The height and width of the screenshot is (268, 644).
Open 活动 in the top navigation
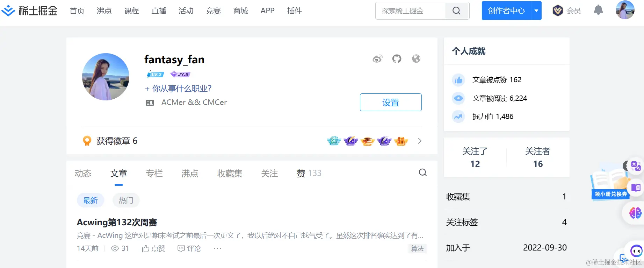pyautogui.click(x=186, y=11)
